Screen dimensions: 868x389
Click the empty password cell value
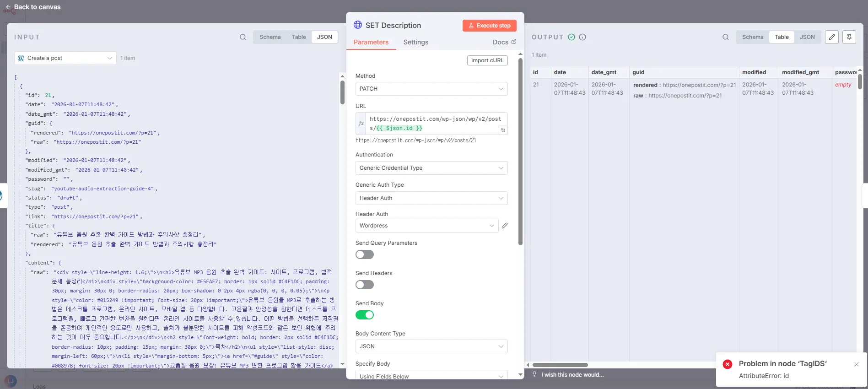tap(843, 85)
